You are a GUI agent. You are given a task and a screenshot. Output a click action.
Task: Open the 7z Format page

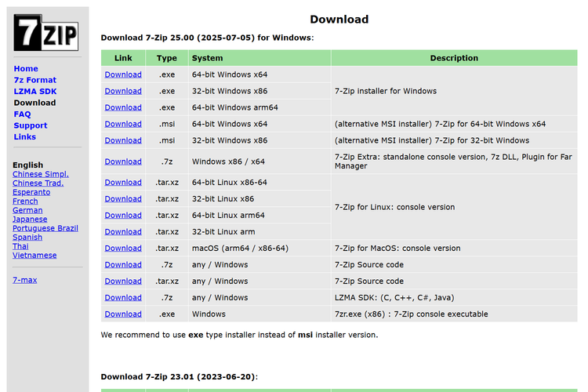pos(34,80)
